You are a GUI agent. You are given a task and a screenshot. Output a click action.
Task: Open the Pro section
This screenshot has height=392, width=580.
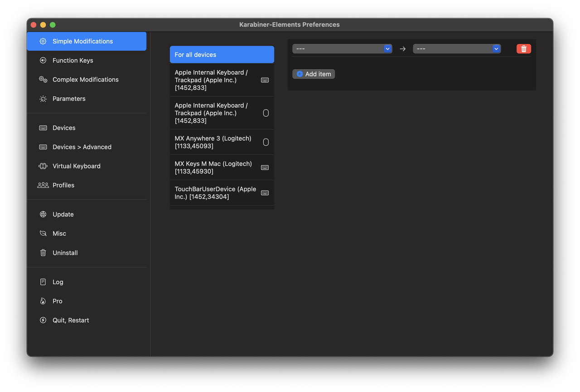[x=87, y=301]
